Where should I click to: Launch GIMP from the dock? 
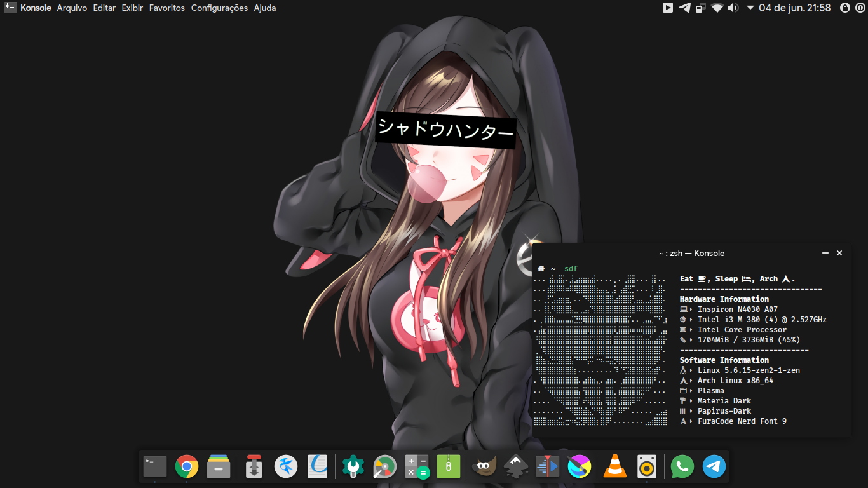coord(484,467)
